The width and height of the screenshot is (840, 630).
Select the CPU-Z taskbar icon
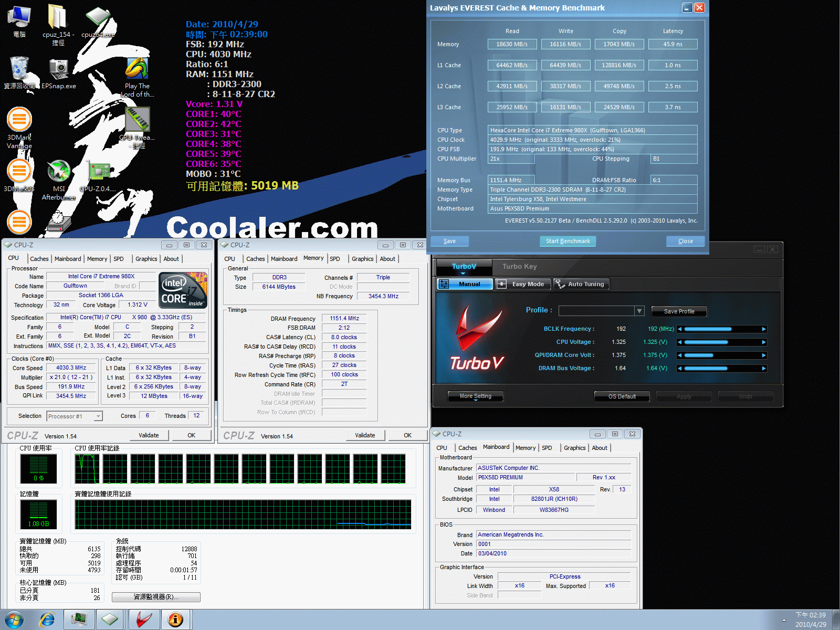[x=110, y=619]
